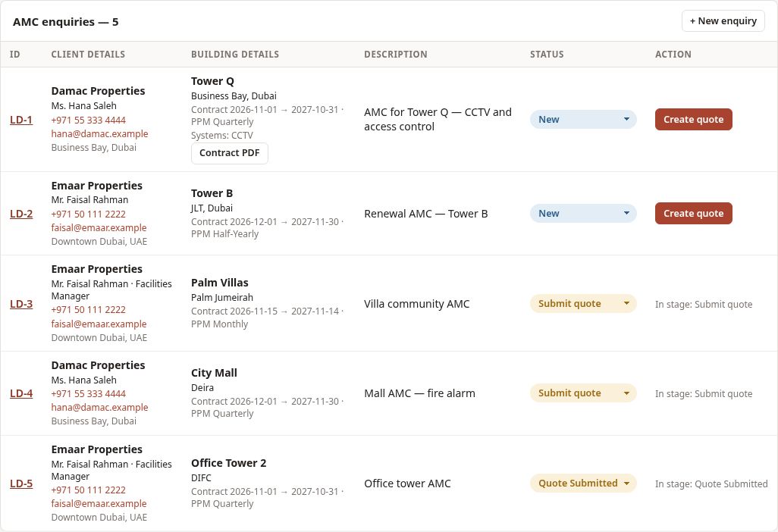The height and width of the screenshot is (532, 778).
Task: Click the STATUS column header
Action: [x=547, y=55]
